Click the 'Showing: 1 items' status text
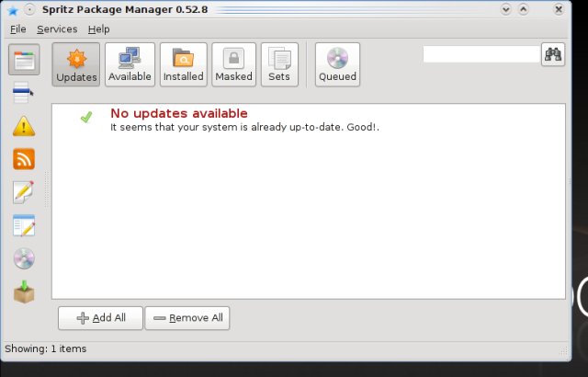This screenshot has width=588, height=377. (x=45, y=348)
